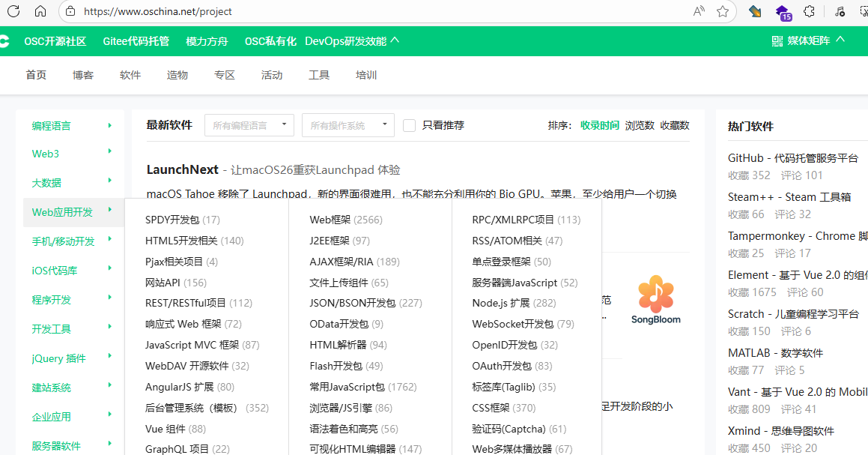This screenshot has height=455, width=868.
Task: Go to OSC开源社区 in the header
Action: [55, 41]
